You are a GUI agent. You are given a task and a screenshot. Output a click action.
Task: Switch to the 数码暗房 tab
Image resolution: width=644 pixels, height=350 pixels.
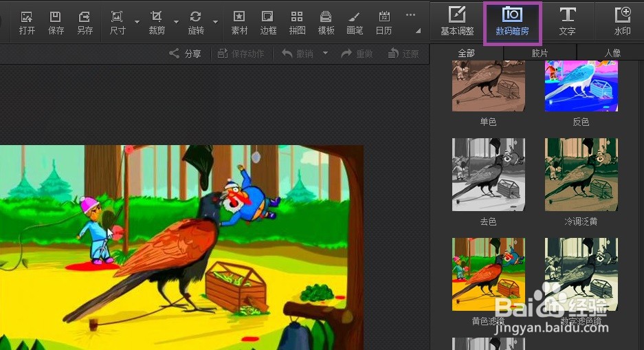click(x=512, y=23)
